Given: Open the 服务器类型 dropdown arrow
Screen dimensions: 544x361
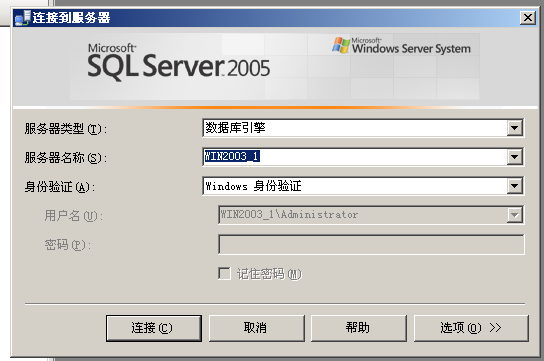Looking at the screenshot, I should click(x=515, y=128).
